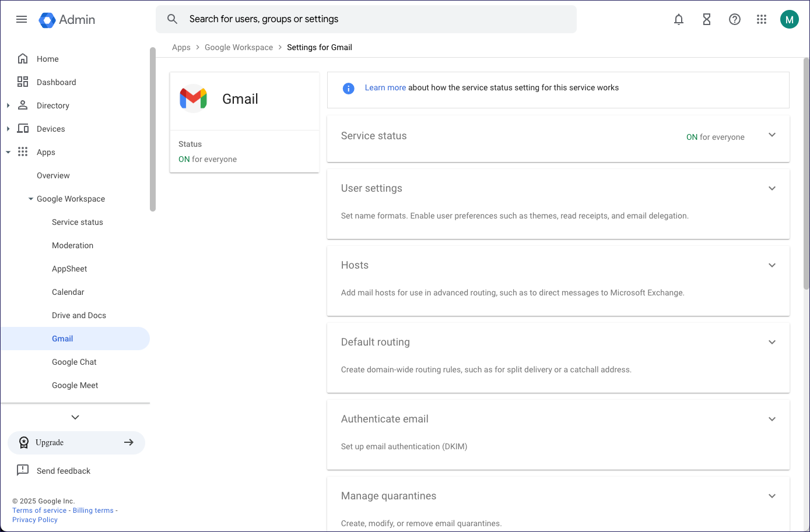
Task: Go to Dashboard in the sidebar
Action: click(56, 82)
